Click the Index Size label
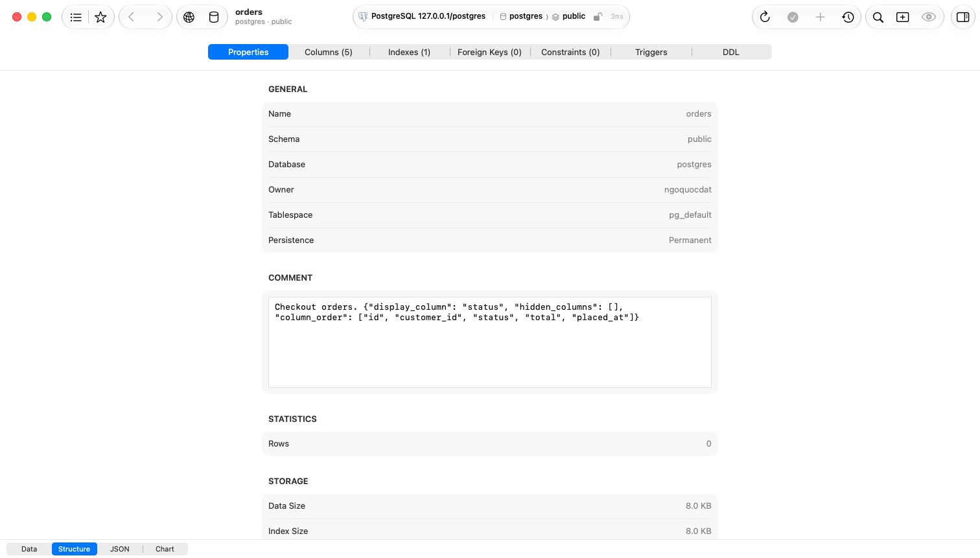 point(288,531)
